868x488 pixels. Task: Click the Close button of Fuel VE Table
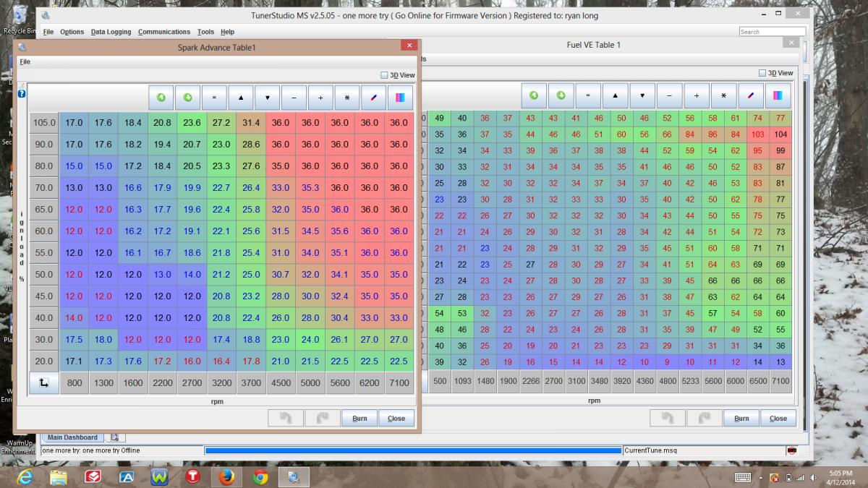[x=778, y=419]
